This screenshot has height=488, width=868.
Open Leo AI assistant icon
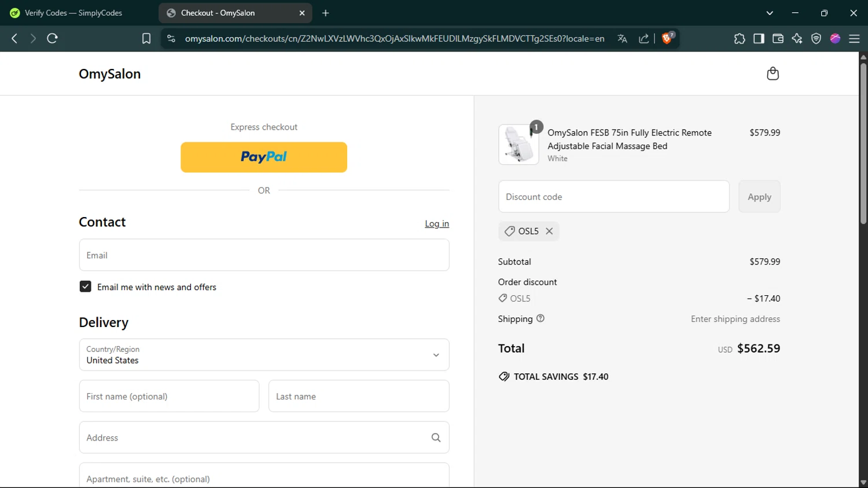point(797,38)
